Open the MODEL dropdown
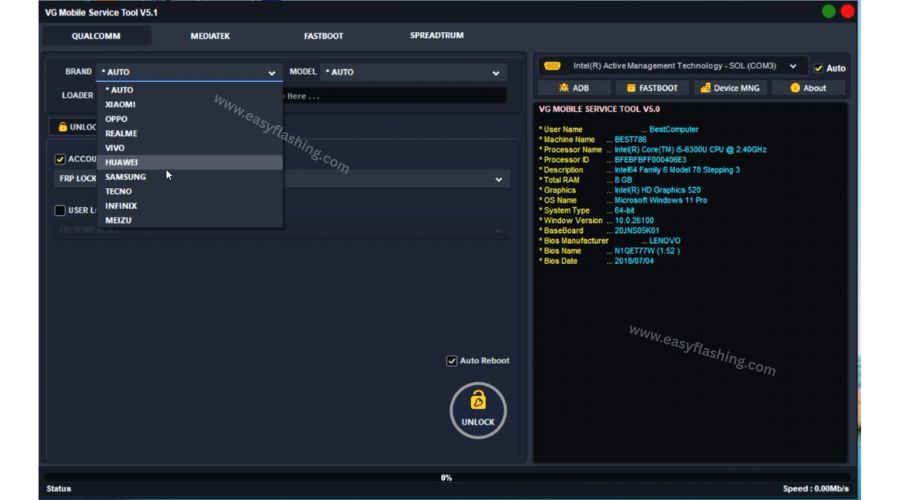900x500 pixels. coord(413,72)
